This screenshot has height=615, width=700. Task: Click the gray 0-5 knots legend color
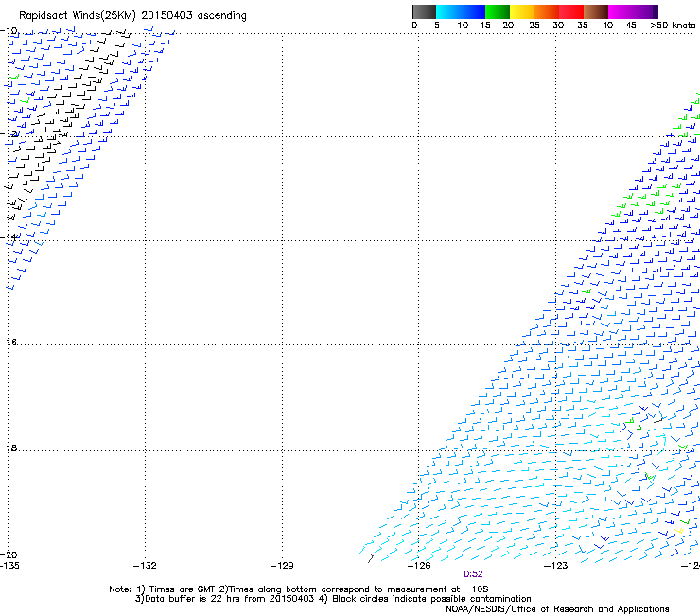pos(424,11)
